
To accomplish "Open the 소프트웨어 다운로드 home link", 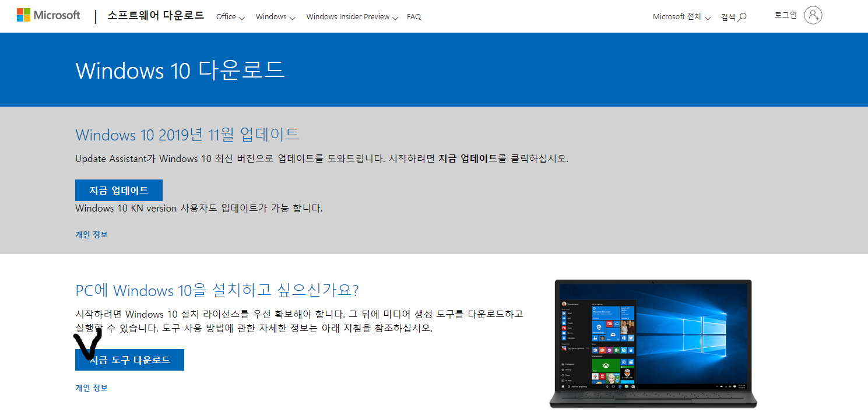I will tap(156, 16).
